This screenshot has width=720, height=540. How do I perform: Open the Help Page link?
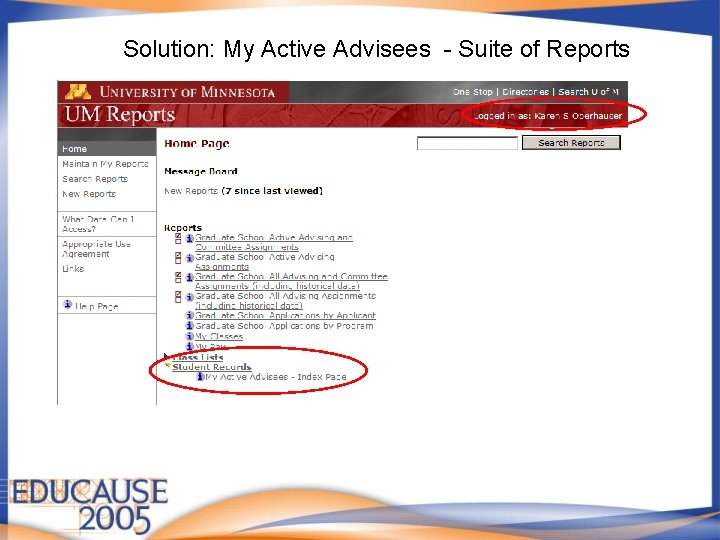[96, 306]
